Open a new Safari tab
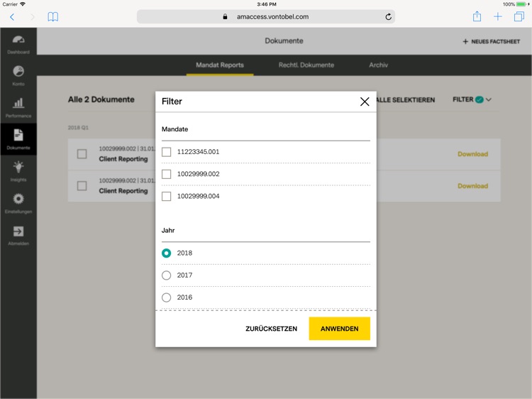Viewport: 532px width, 399px height. pos(498,16)
